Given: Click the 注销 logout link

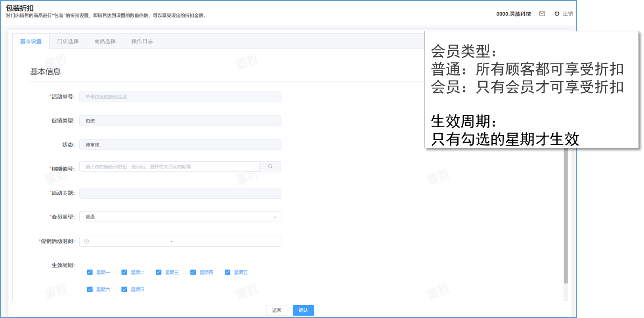Looking at the screenshot, I should tap(568, 13).
